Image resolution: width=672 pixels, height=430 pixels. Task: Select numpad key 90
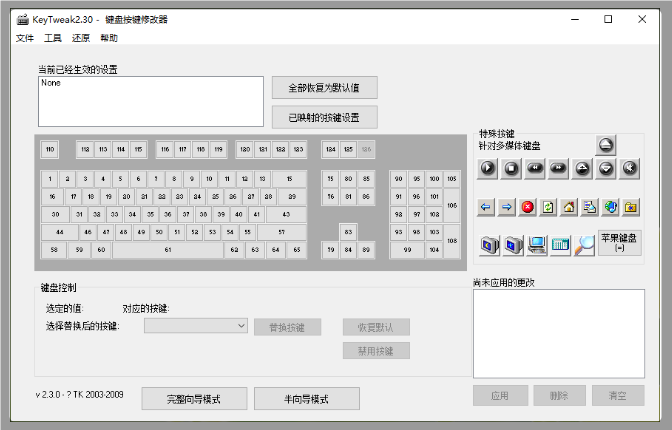click(x=399, y=179)
